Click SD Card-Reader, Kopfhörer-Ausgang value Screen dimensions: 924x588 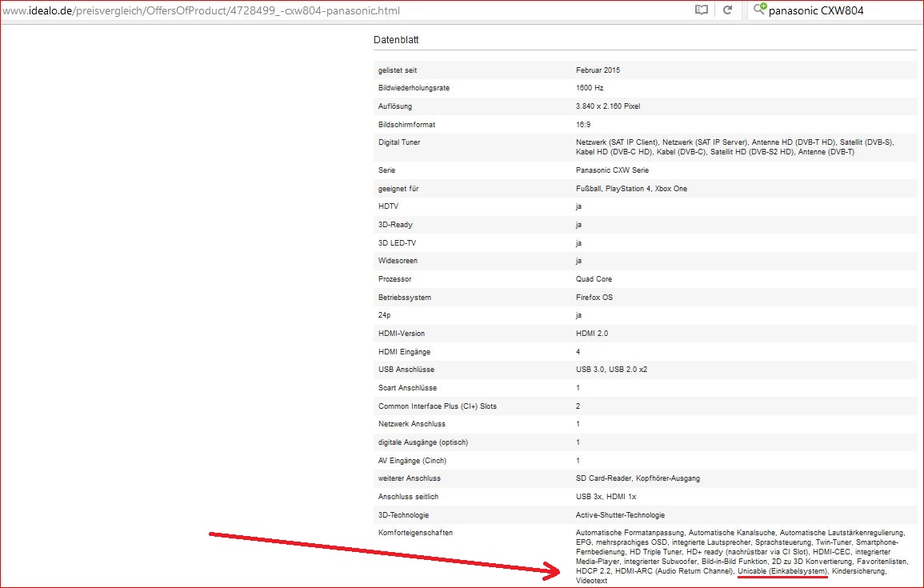(x=638, y=478)
